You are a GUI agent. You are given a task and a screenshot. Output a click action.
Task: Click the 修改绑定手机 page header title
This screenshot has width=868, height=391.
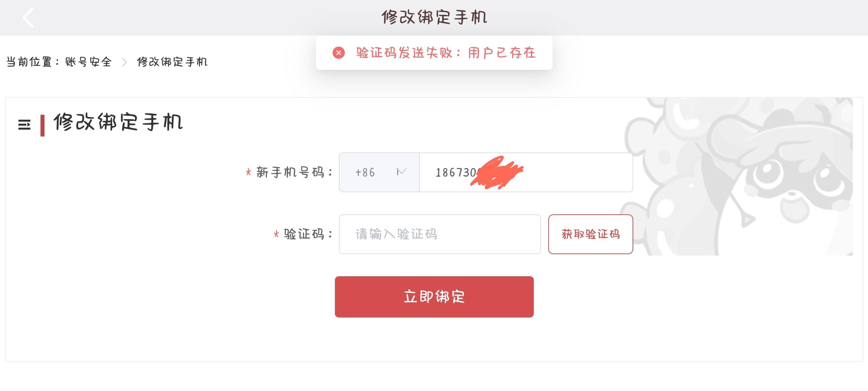click(434, 17)
